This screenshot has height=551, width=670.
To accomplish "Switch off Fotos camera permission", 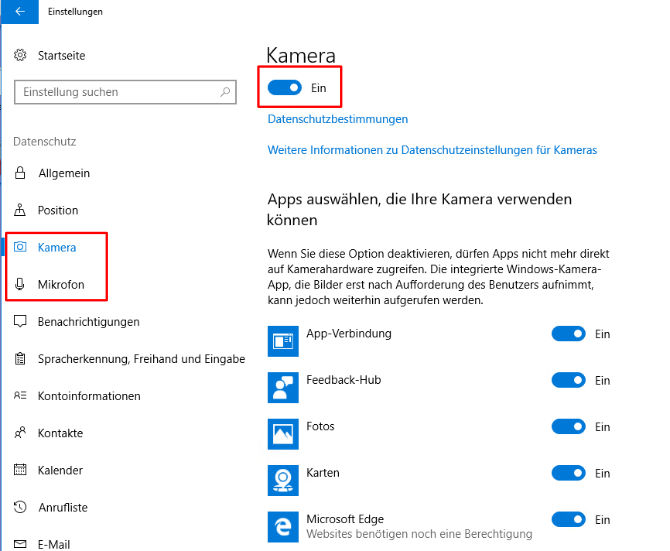I will pos(568,427).
